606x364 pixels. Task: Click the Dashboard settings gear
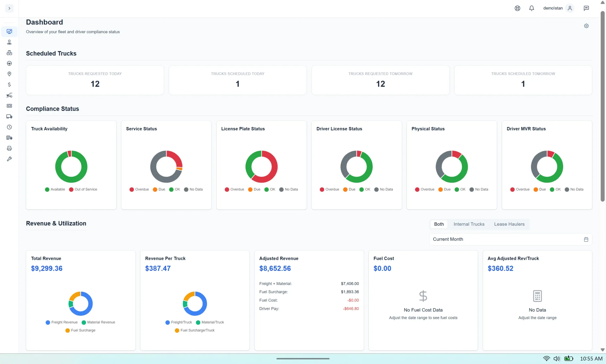pos(586,26)
